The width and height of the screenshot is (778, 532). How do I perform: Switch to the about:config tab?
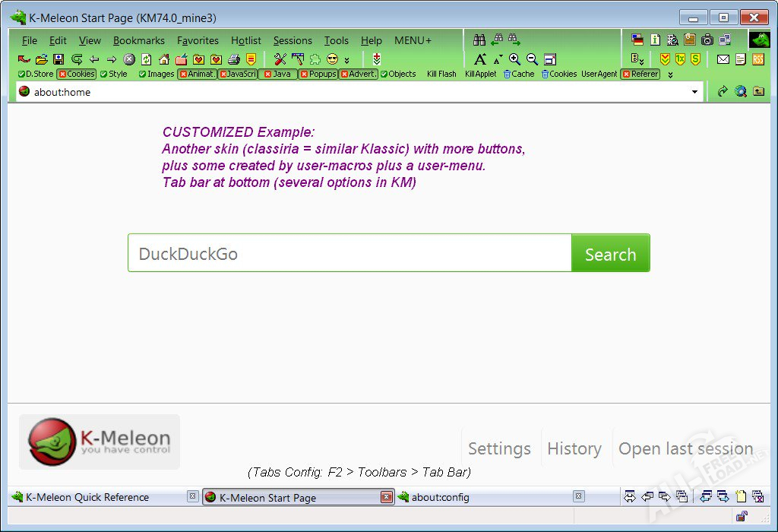tap(440, 497)
